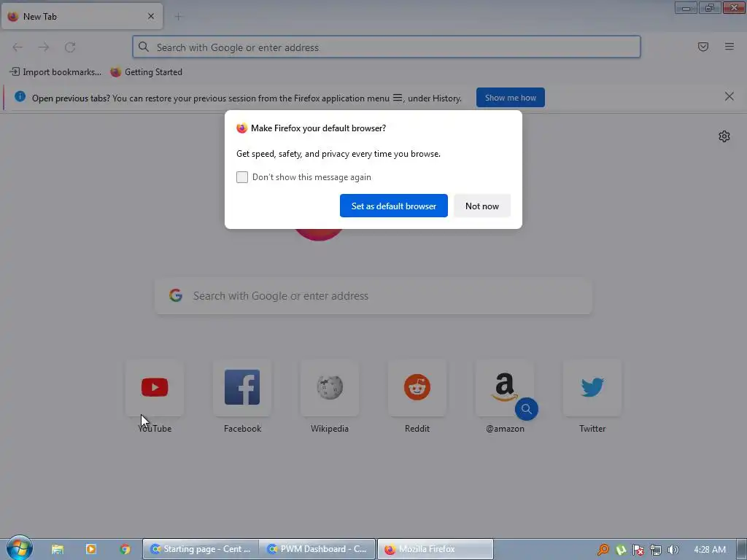This screenshot has width=747, height=560.
Task: Click the Show me how button
Action: click(x=510, y=98)
